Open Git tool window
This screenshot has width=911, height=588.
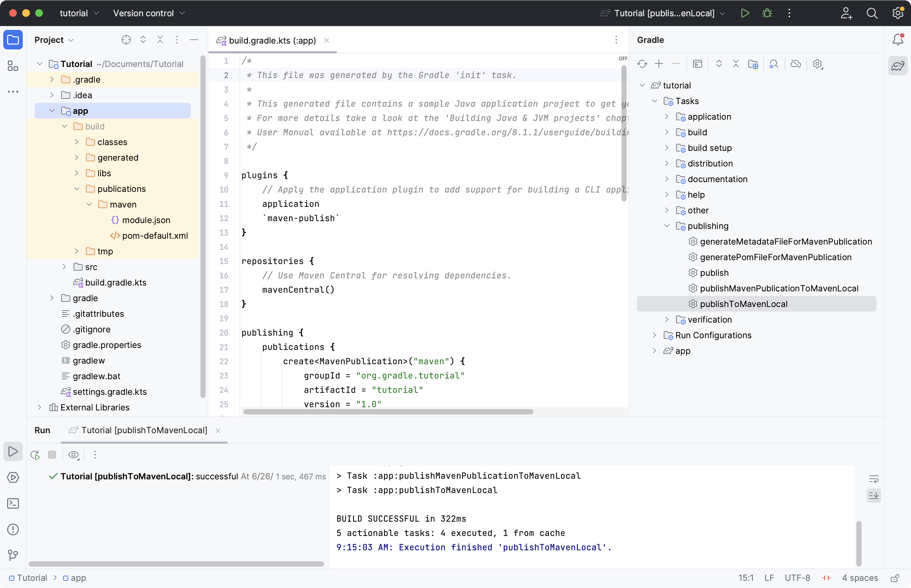pyautogui.click(x=13, y=555)
